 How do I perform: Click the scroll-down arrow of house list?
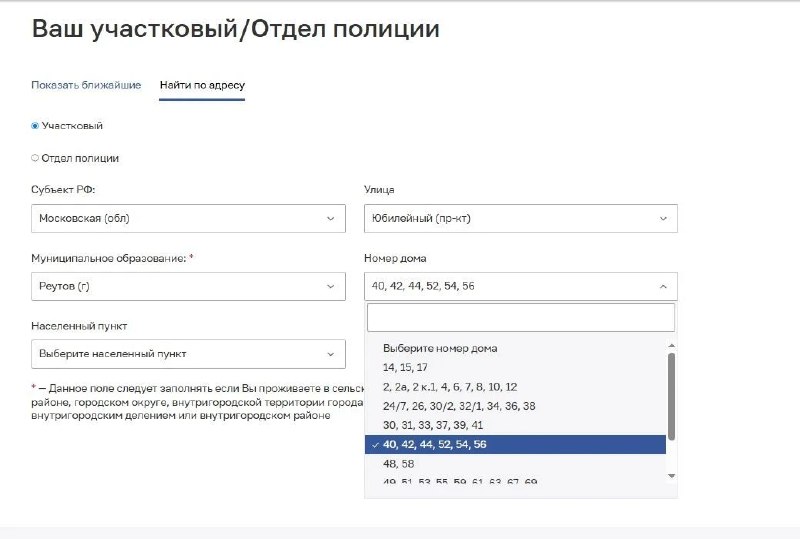[671, 476]
